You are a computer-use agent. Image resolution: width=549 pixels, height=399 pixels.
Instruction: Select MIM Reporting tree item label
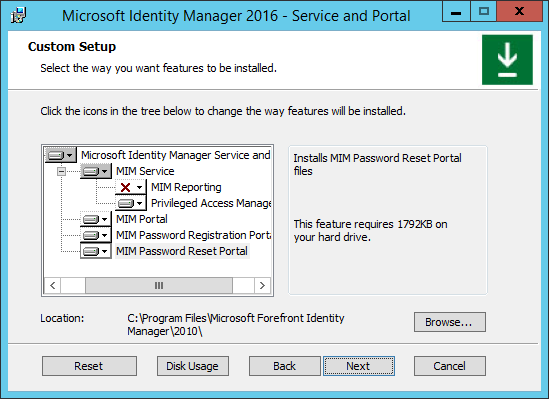coord(186,187)
